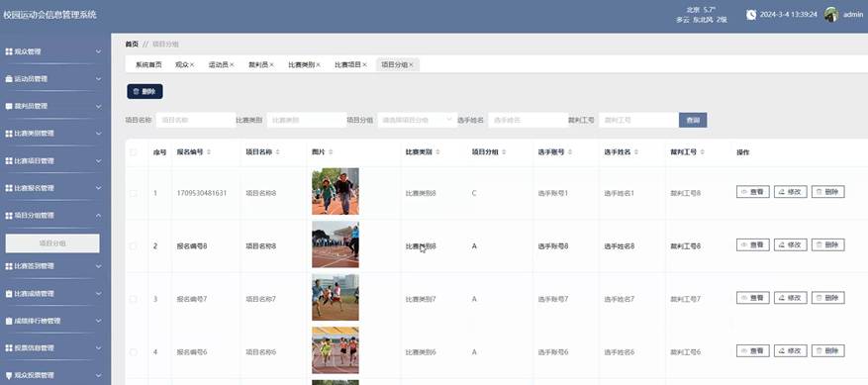Click the 比赛成绩管理 clipboard icon

tap(9, 294)
